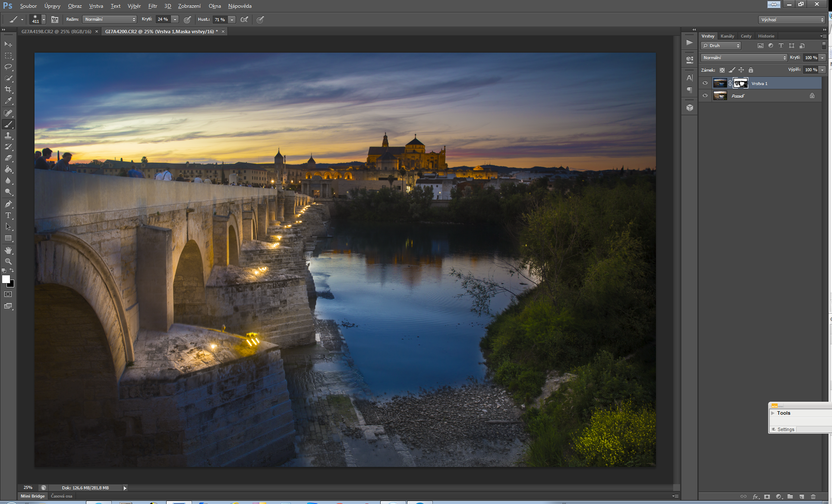Screen dimensions: 832x504
Task: Toggle the layer filter switch
Action: point(824,45)
